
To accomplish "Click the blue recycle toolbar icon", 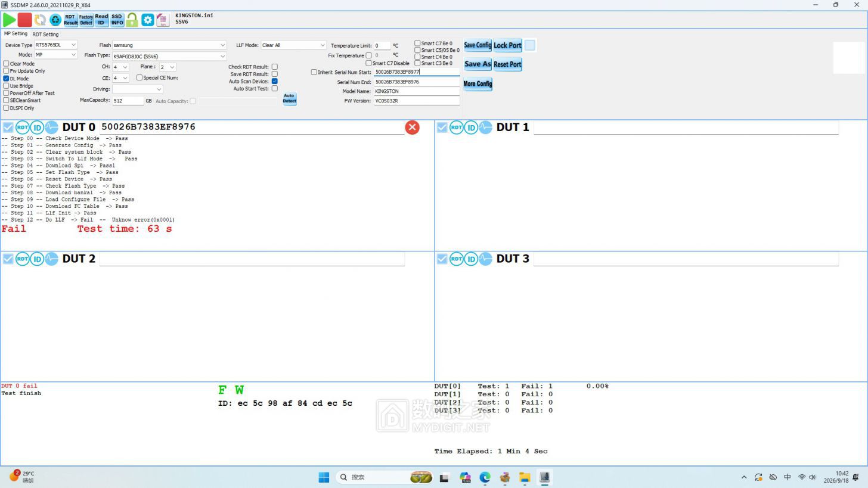I will (x=55, y=20).
